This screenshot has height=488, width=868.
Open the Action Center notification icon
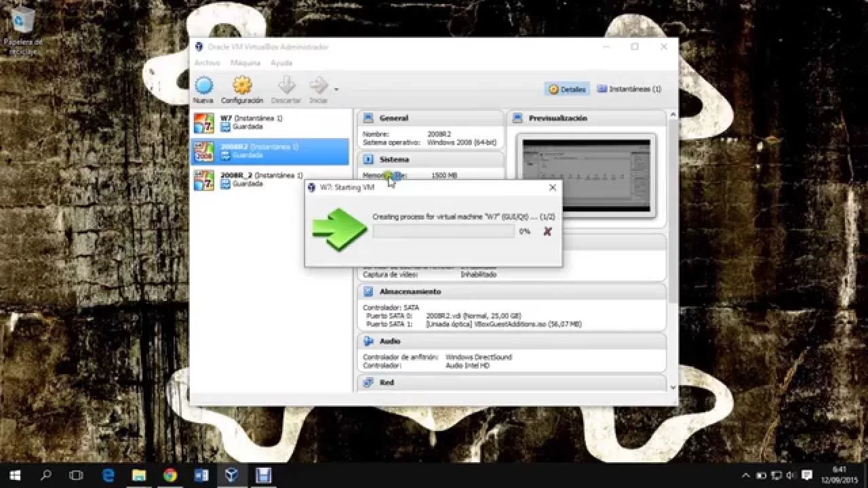coord(807,475)
